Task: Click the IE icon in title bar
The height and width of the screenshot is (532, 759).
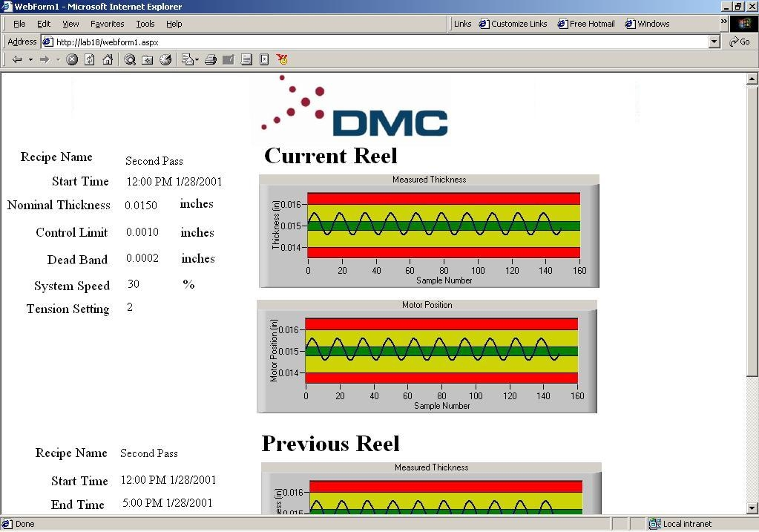Action: click(x=7, y=6)
